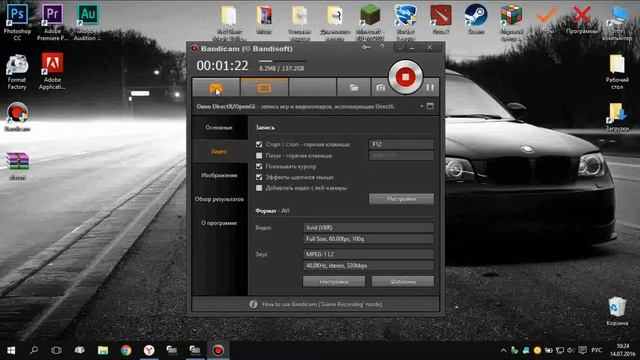Open File Explorer from the taskbar
This screenshot has width=640, height=360.
103,350
